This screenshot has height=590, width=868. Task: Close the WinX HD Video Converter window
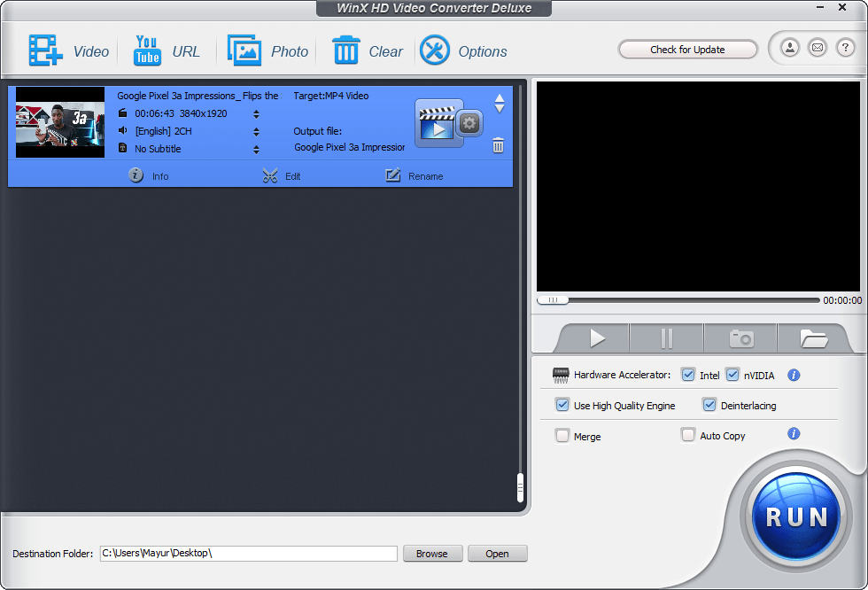pos(842,7)
